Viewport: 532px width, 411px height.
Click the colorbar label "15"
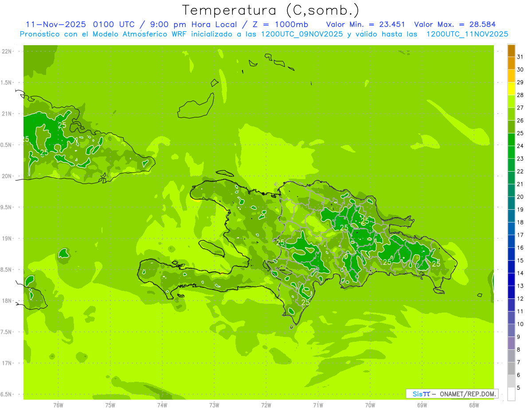(x=520, y=260)
